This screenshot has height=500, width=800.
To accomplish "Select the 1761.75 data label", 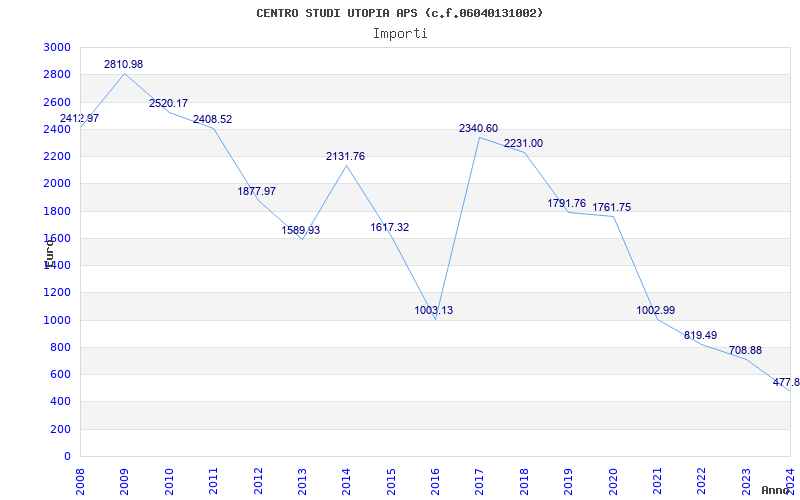I will (611, 208).
